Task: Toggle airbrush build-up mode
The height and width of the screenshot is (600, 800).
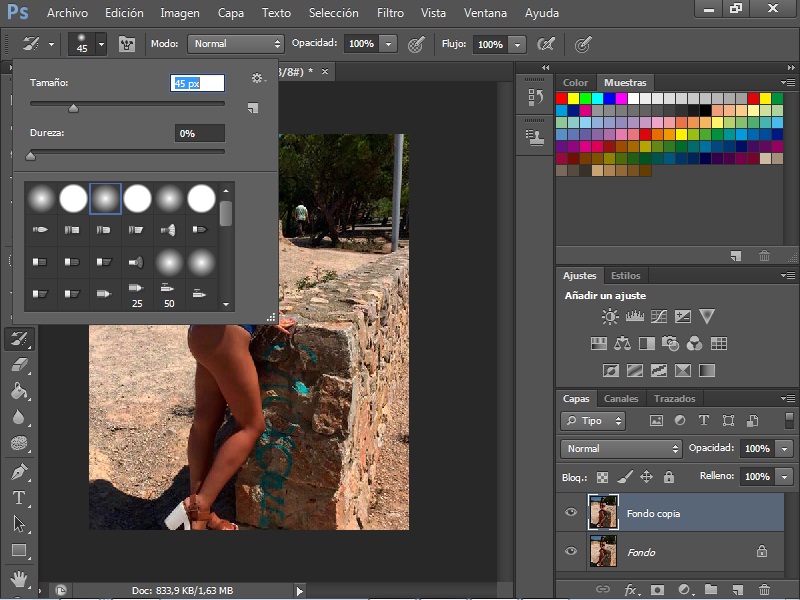Action: click(x=545, y=44)
